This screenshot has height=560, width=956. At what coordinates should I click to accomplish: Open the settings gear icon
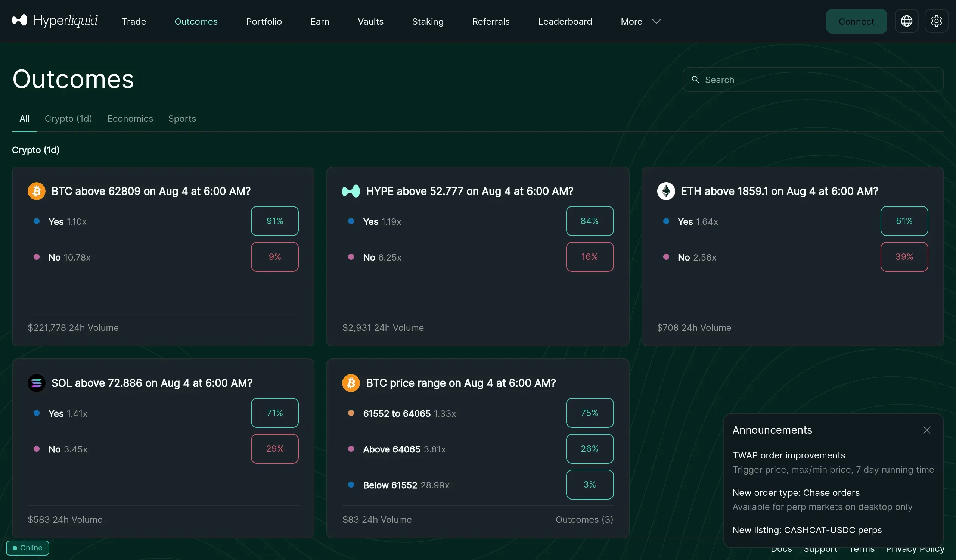[936, 21]
